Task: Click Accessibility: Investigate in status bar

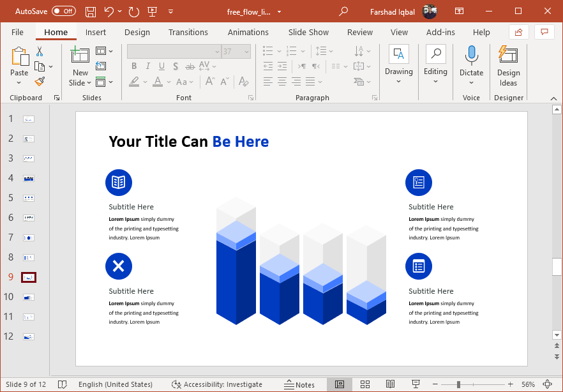Action: tap(217, 384)
